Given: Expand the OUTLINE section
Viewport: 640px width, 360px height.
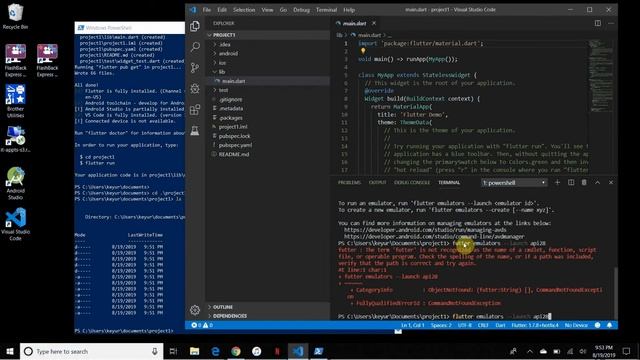Looking at the screenshot, I should (x=268, y=307).
